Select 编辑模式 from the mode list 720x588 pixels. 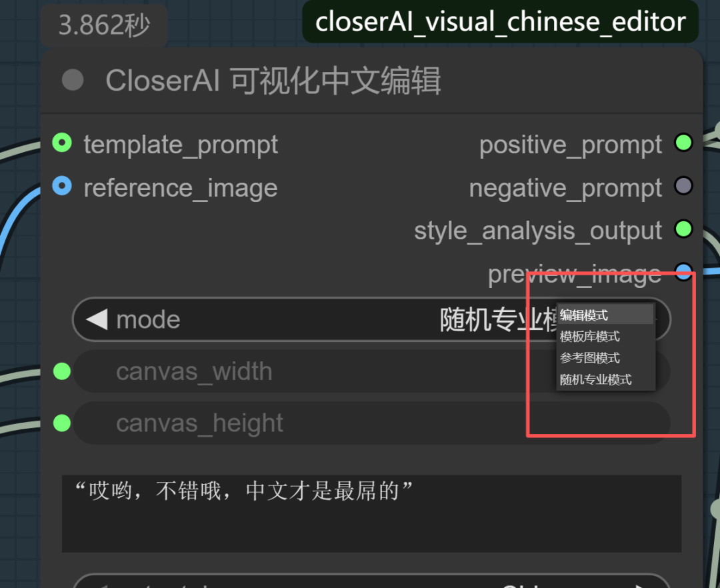tap(605, 315)
